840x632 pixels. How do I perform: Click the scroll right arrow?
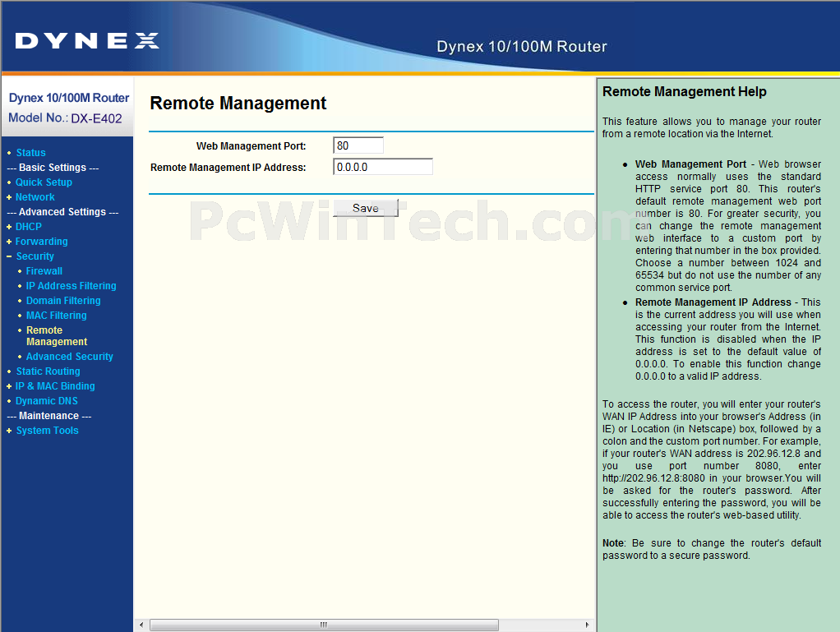[x=587, y=625]
